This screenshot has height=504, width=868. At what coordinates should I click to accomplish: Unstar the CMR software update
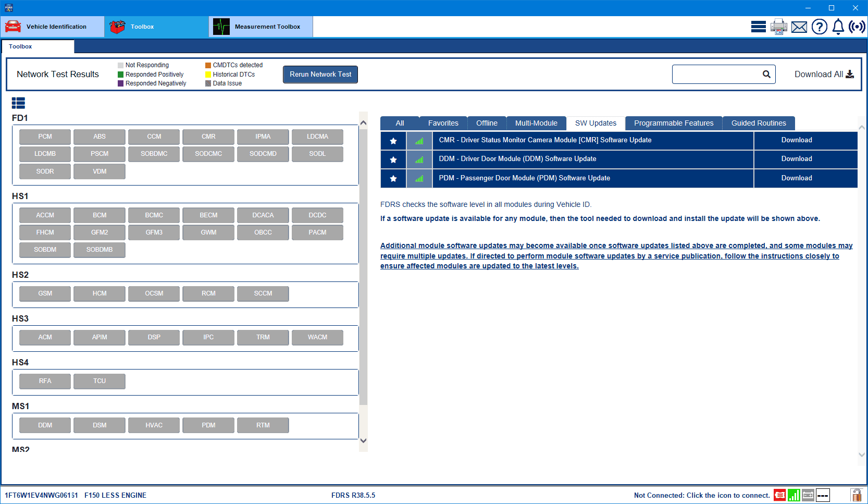pyautogui.click(x=393, y=141)
